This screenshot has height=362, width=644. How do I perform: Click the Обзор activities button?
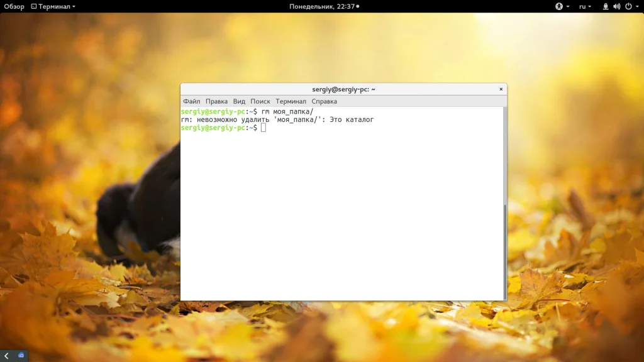pos(14,6)
